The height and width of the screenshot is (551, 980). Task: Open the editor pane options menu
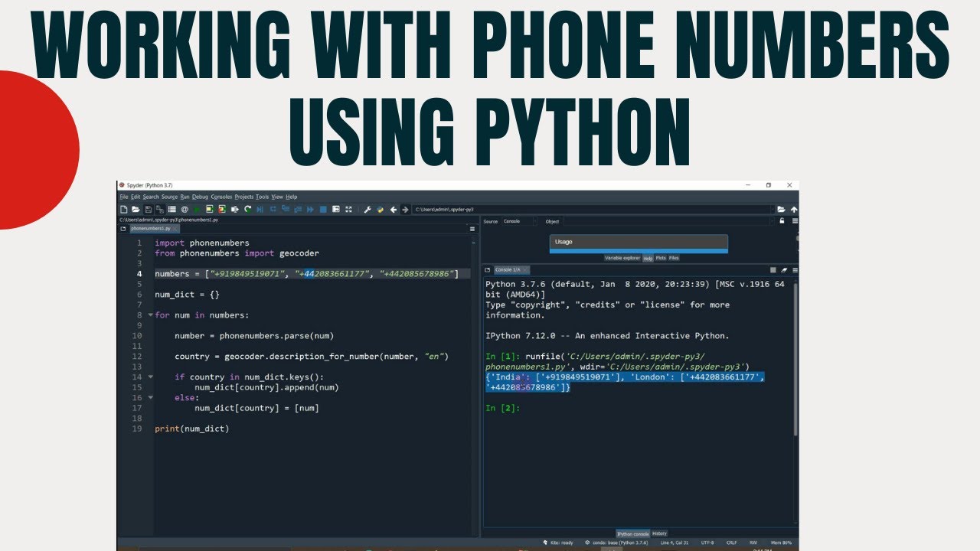pos(472,229)
